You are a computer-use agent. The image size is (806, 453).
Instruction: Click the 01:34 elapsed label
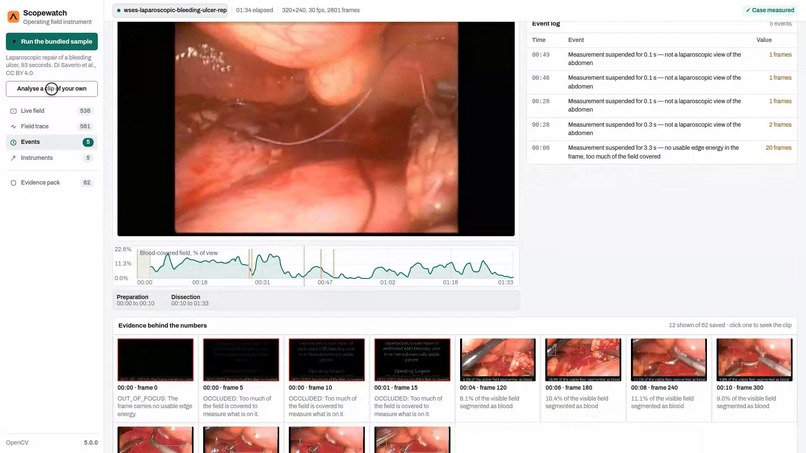click(254, 10)
